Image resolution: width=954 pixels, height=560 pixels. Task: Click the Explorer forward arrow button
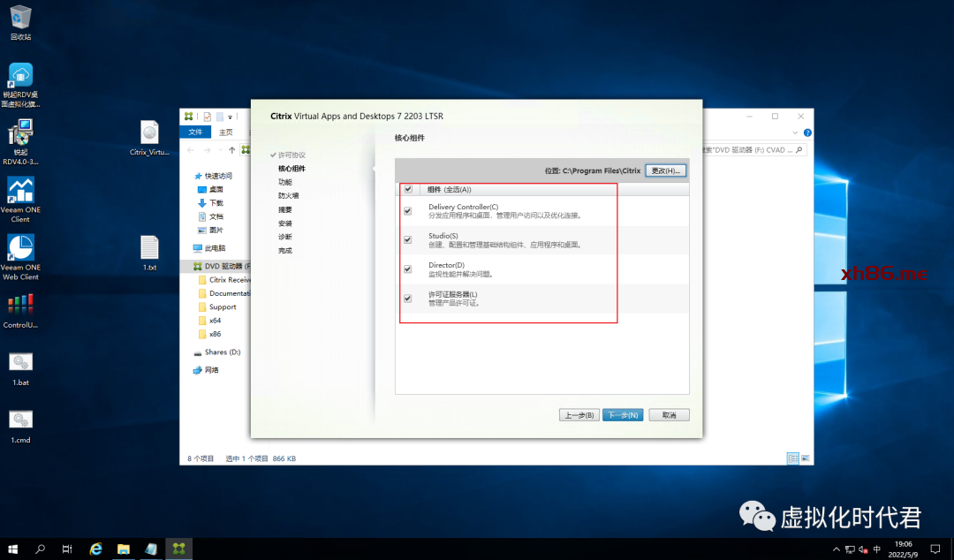207,150
